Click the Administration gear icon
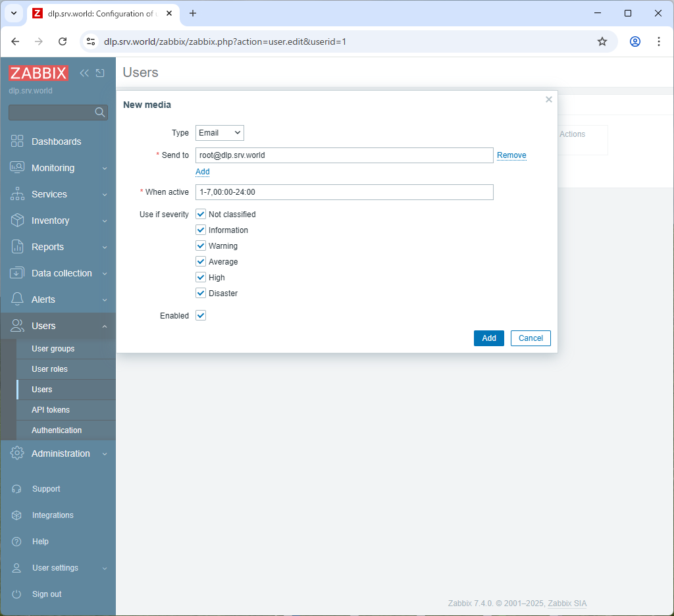 [17, 453]
